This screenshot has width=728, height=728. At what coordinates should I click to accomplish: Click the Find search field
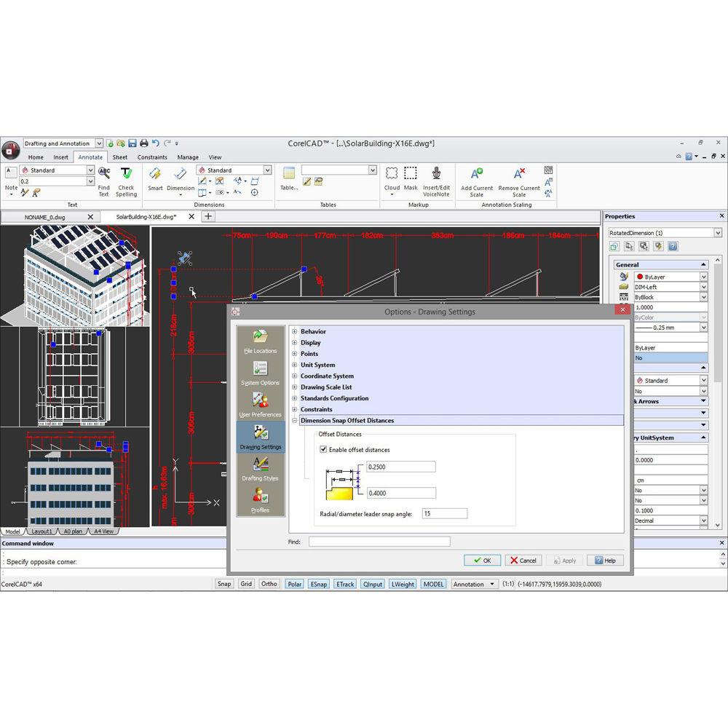[379, 542]
